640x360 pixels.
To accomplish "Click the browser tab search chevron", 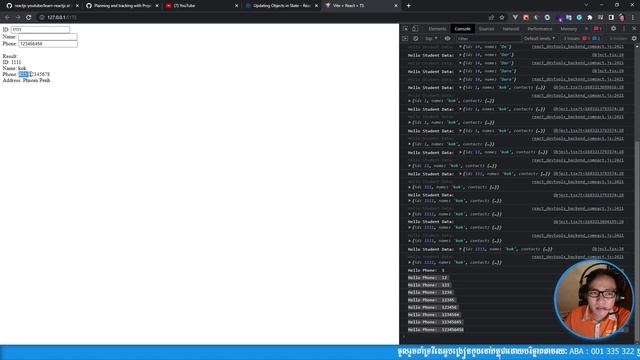I will coord(586,5).
